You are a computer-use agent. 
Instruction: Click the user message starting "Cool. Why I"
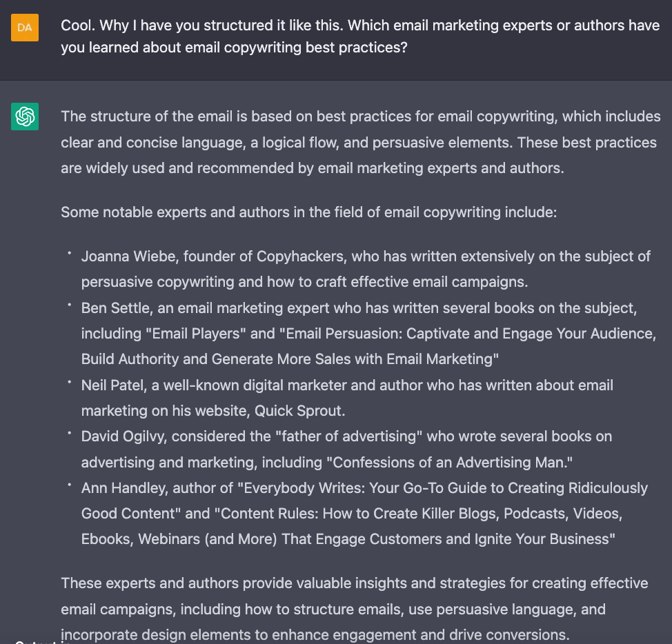click(360, 37)
